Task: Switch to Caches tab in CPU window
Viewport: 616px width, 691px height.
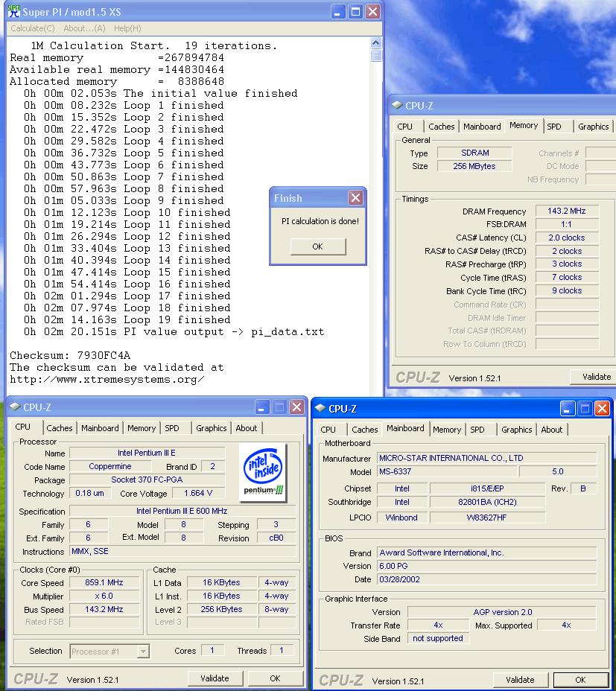Action: (60, 428)
